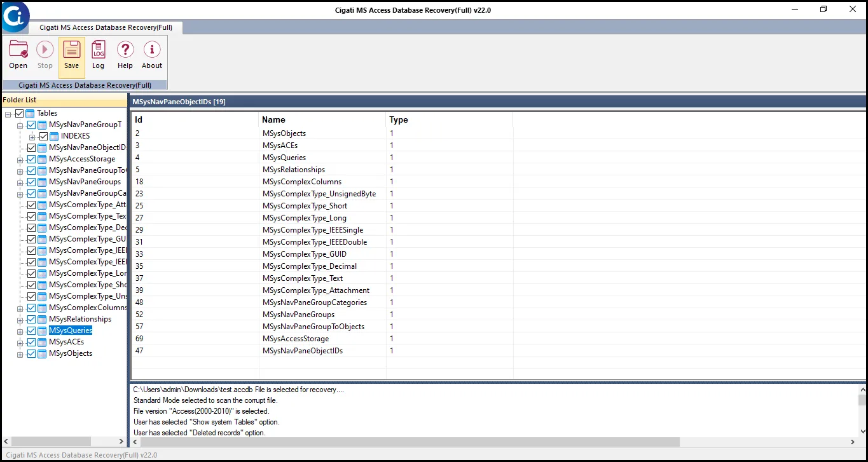Click the table icon beside Tables root
Viewport: 868px width, 462px height.
pyautogui.click(x=31, y=113)
